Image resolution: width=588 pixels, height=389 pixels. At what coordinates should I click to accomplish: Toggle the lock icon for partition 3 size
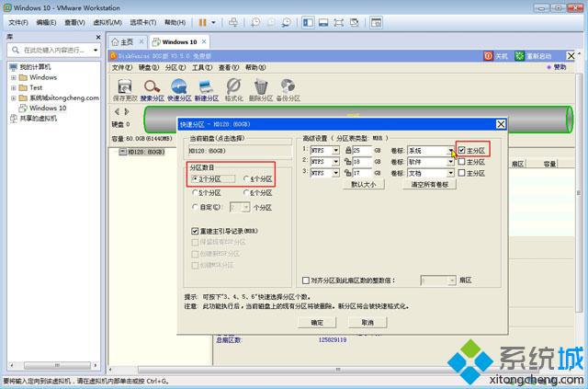(x=348, y=173)
